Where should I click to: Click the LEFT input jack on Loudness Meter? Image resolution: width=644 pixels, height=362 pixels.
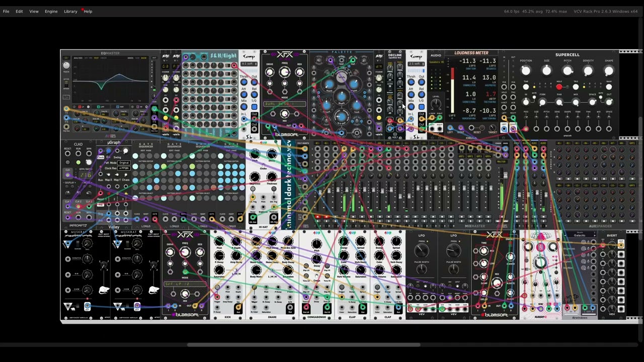coord(450,128)
